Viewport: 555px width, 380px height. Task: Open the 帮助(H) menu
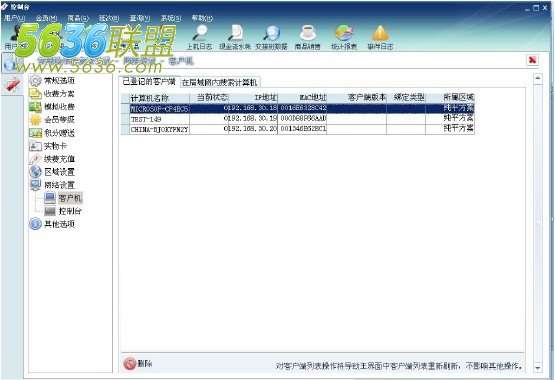click(x=202, y=18)
